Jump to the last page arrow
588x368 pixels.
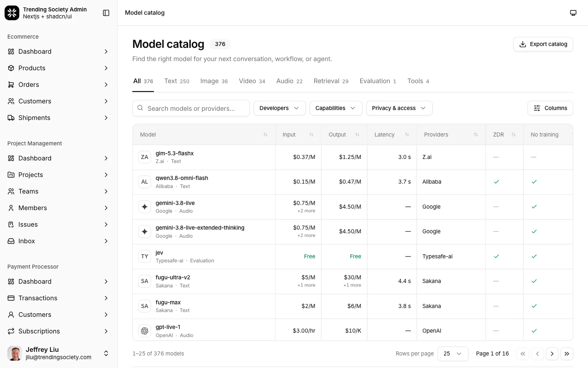tap(567, 354)
